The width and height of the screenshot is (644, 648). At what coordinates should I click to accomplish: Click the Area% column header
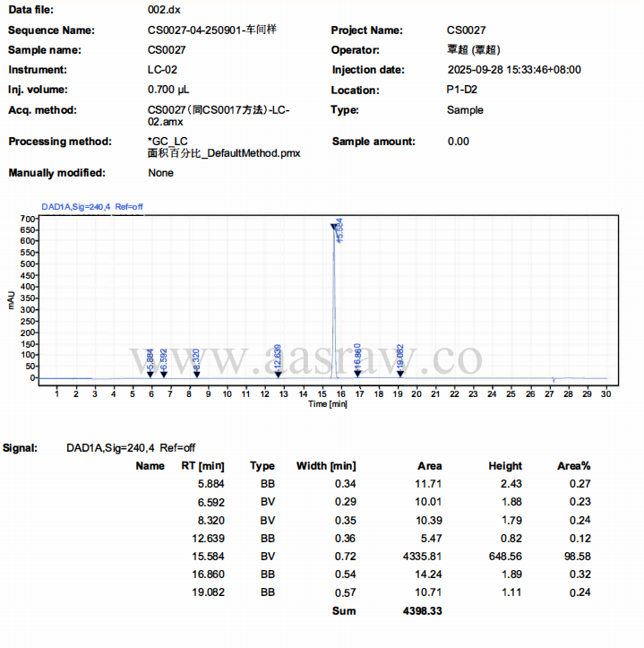[573, 466]
